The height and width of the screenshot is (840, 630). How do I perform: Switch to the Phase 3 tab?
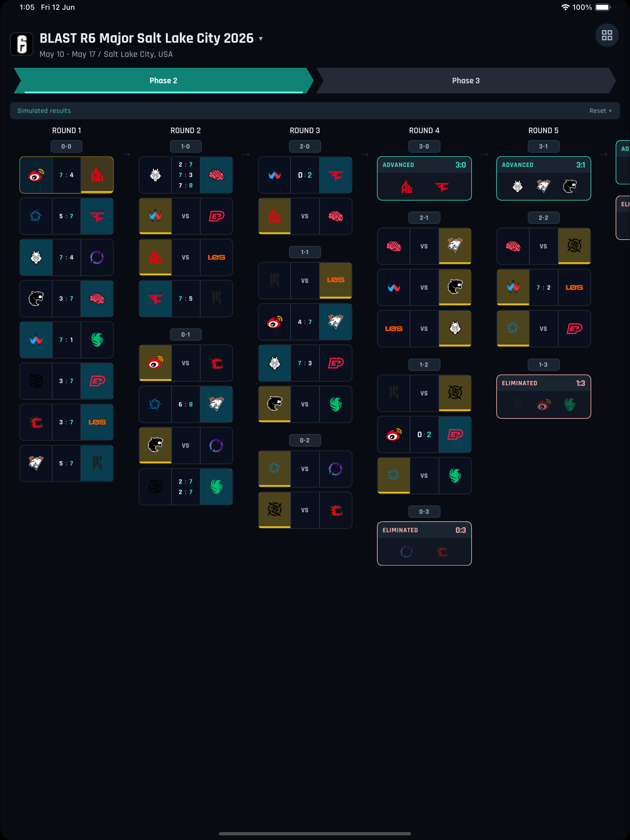coord(466,81)
